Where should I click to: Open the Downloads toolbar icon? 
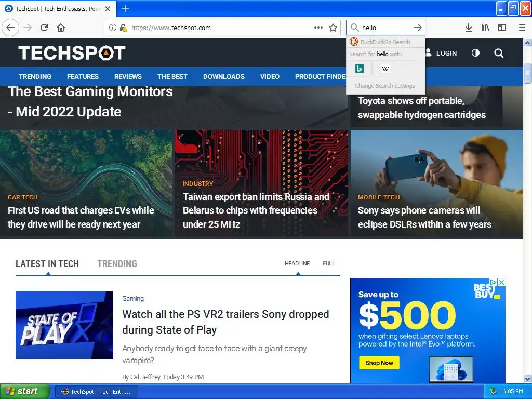[469, 28]
